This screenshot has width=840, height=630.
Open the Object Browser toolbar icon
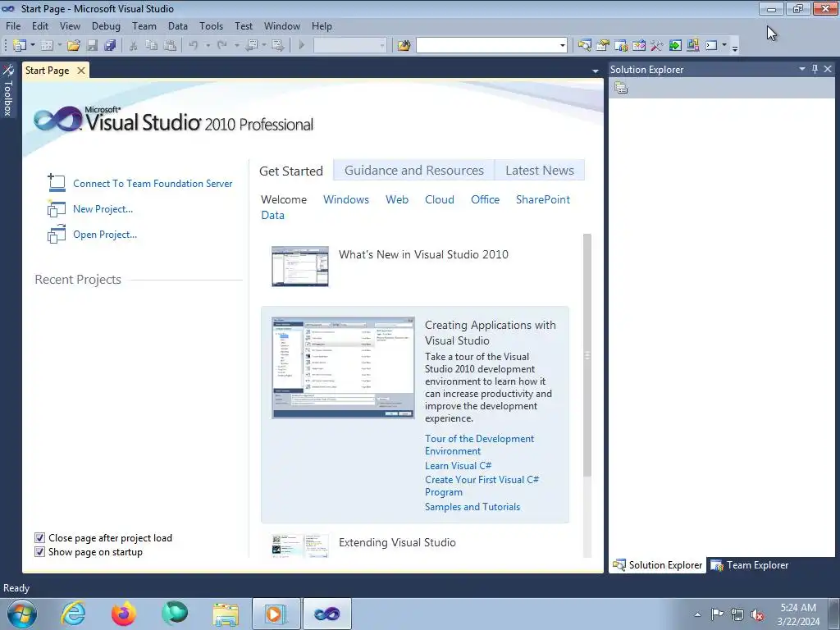[638, 46]
